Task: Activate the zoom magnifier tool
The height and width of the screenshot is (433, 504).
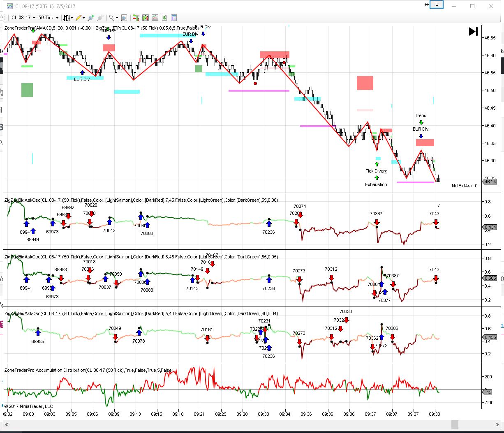Action: [x=124, y=18]
